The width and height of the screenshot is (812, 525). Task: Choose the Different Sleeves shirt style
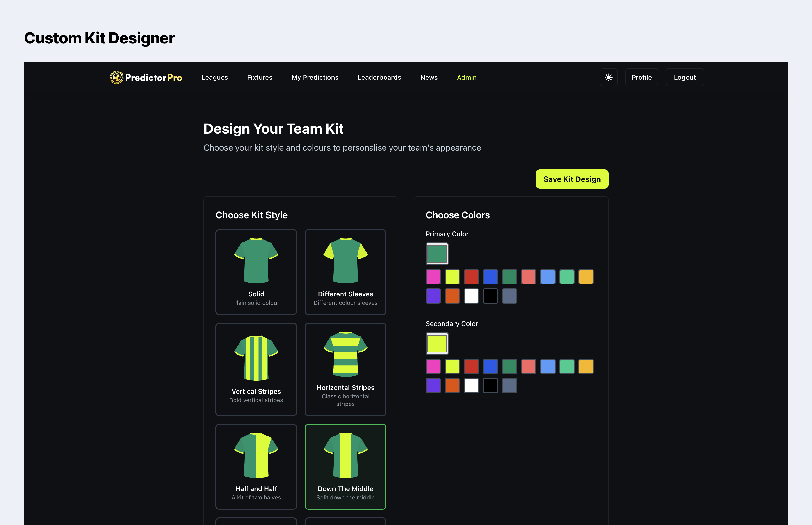click(345, 272)
